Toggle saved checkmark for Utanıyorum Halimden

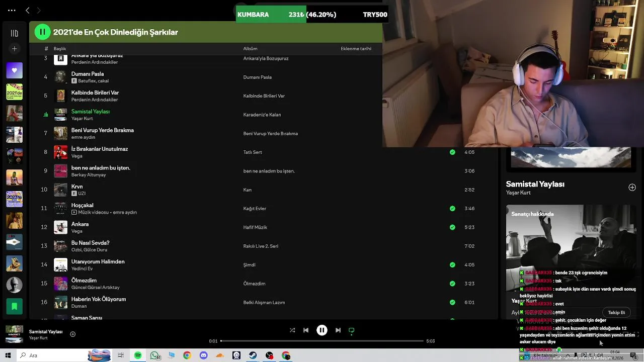(452, 265)
